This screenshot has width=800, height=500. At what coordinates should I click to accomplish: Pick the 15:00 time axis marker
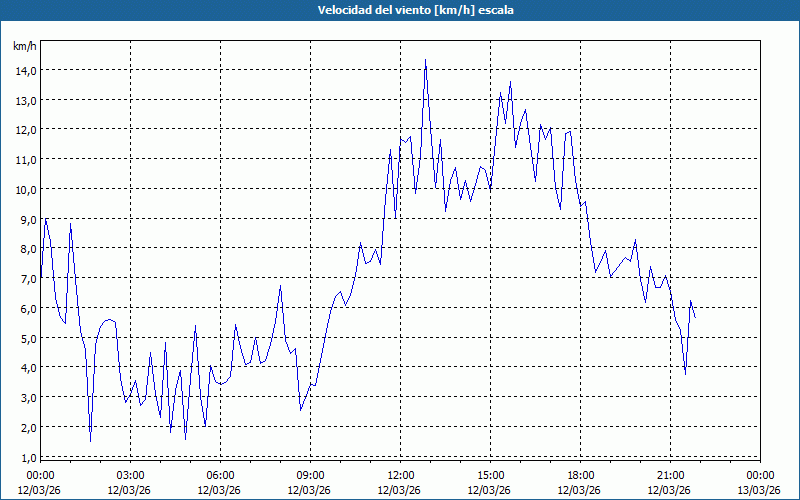point(490,475)
